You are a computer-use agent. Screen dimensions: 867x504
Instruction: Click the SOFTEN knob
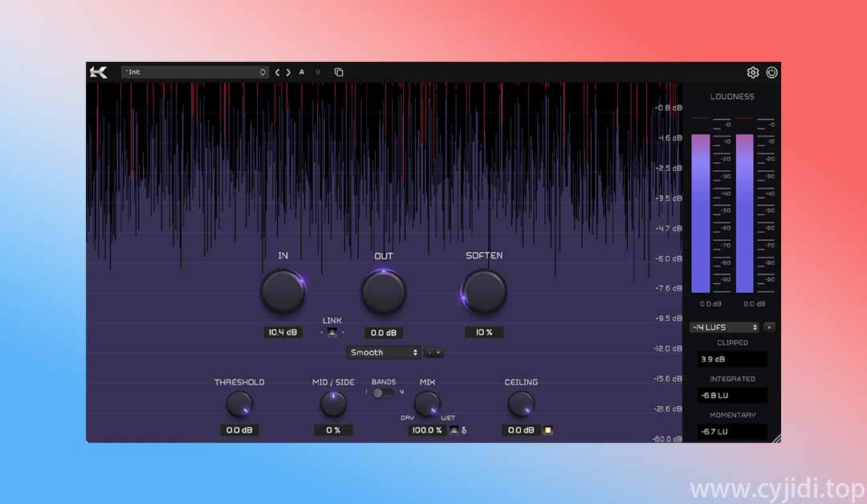pos(484,291)
